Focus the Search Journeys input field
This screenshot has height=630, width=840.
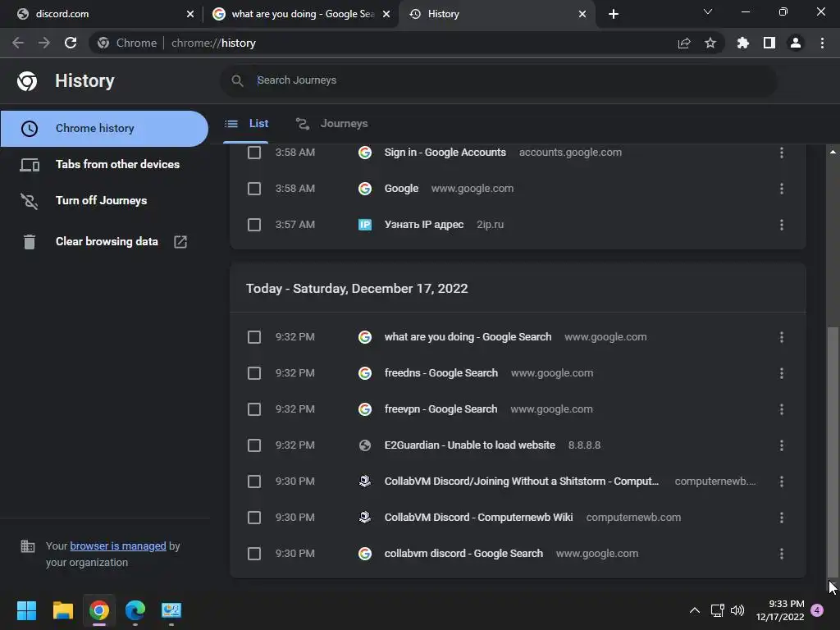[498, 80]
